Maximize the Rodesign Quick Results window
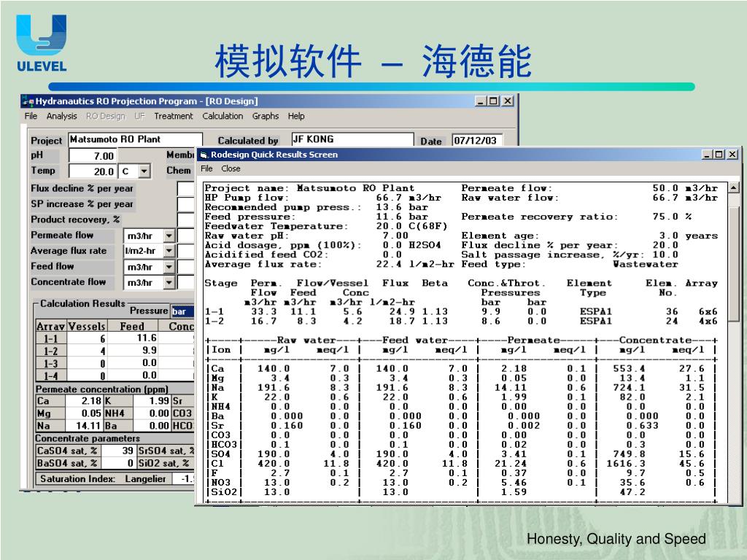The image size is (747, 560). tap(719, 155)
